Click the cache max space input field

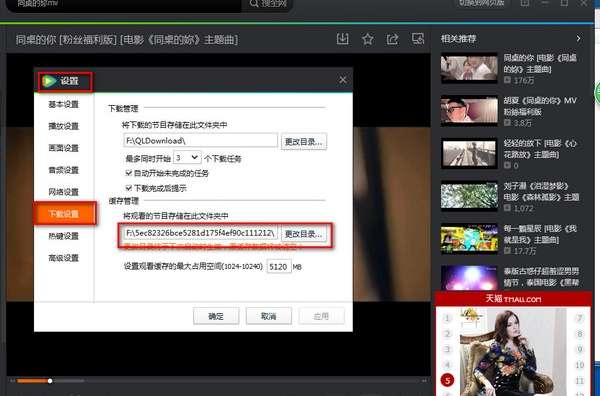click(279, 267)
